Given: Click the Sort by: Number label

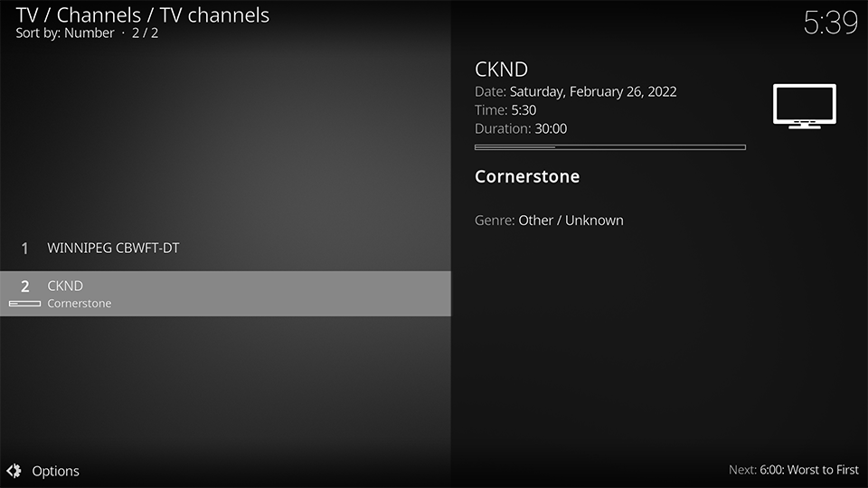Looking at the screenshot, I should point(65,33).
